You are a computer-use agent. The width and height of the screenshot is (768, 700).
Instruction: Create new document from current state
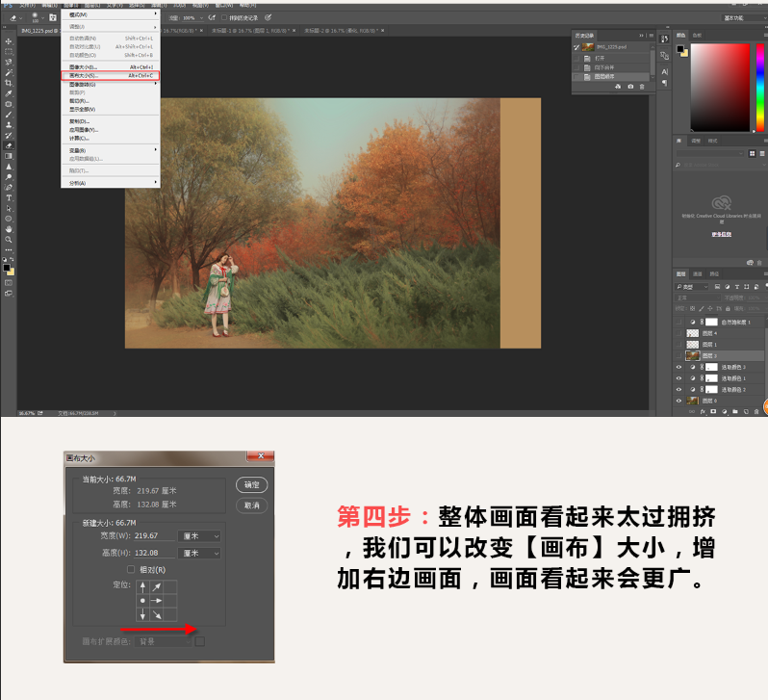click(x=618, y=87)
